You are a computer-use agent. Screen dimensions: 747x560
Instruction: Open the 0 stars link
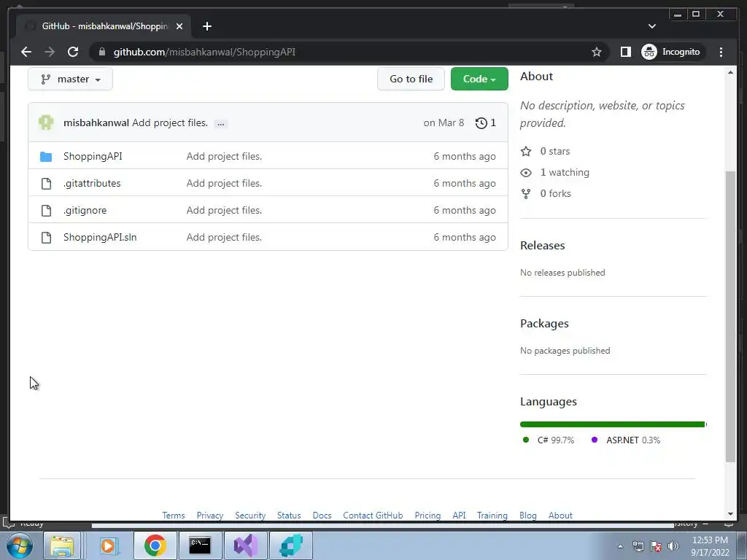click(x=555, y=151)
